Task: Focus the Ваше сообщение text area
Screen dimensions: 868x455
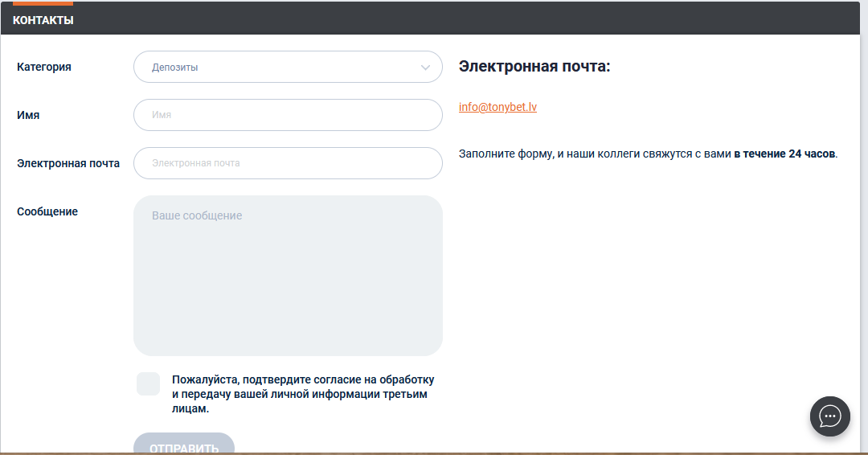Action: click(288, 276)
